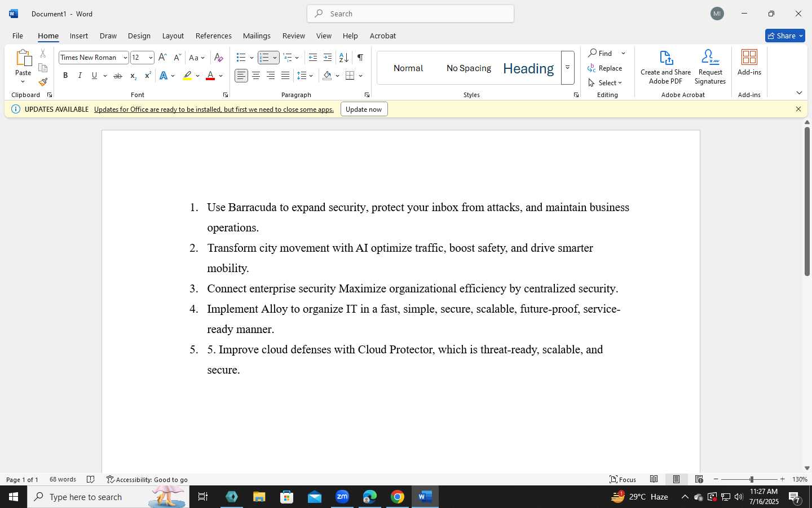Click the Cut scissors icon

coord(43,54)
